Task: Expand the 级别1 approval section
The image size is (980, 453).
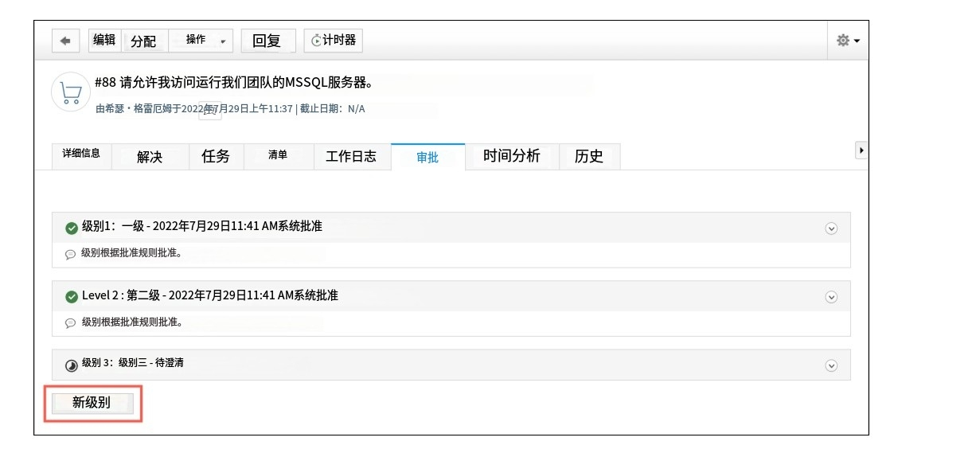Action: [831, 228]
